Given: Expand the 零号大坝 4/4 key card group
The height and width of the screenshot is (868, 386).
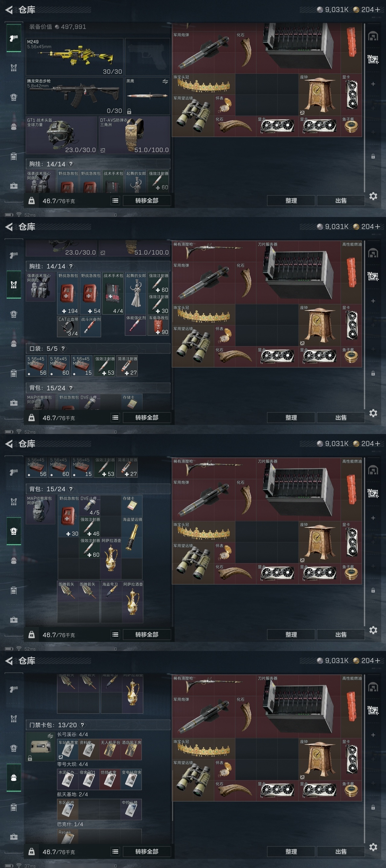Looking at the screenshot, I should (72, 764).
